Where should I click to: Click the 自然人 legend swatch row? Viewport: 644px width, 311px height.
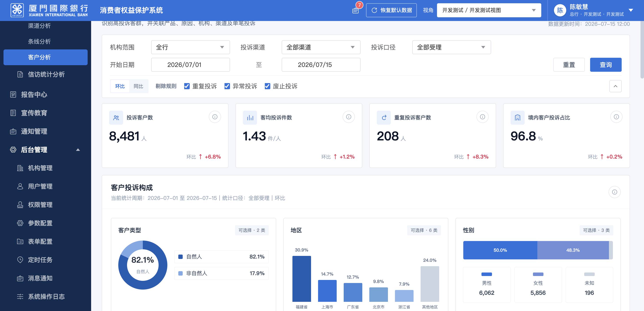click(221, 257)
